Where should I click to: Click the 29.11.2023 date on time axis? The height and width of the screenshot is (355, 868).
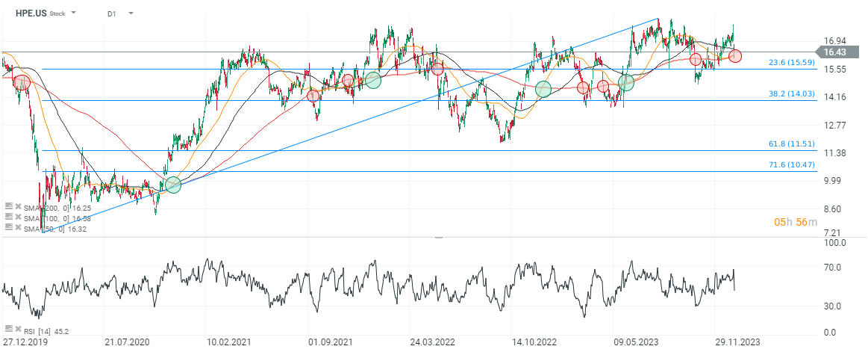pos(738,342)
